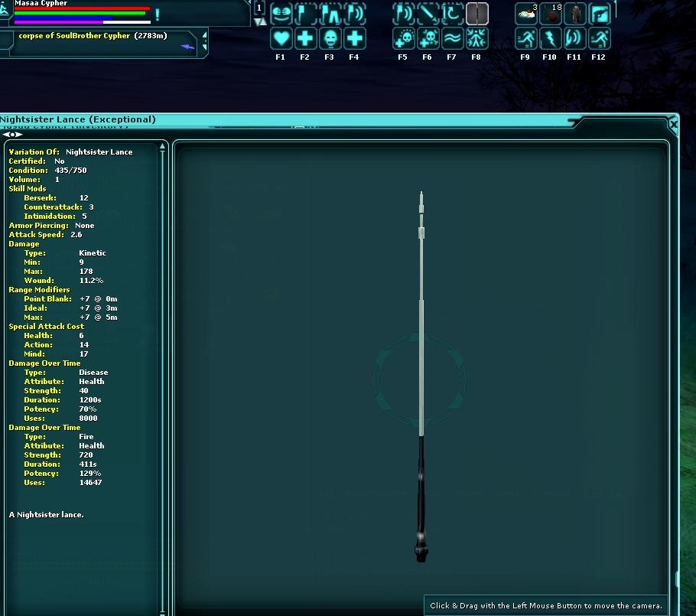Activate the cleaver with sound waves icon above F4

[x=355, y=14]
